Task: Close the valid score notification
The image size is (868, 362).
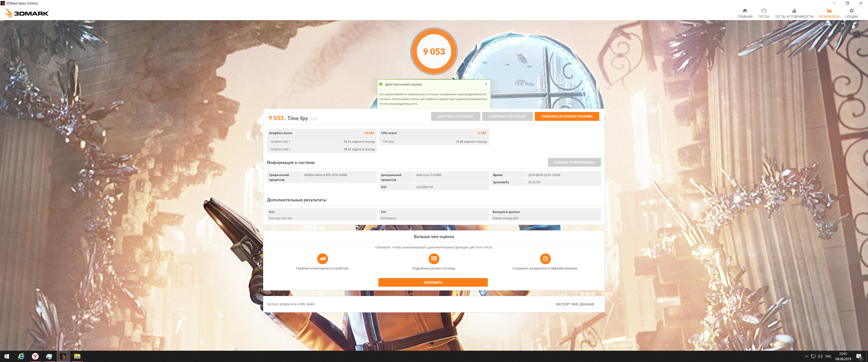Action: click(486, 84)
